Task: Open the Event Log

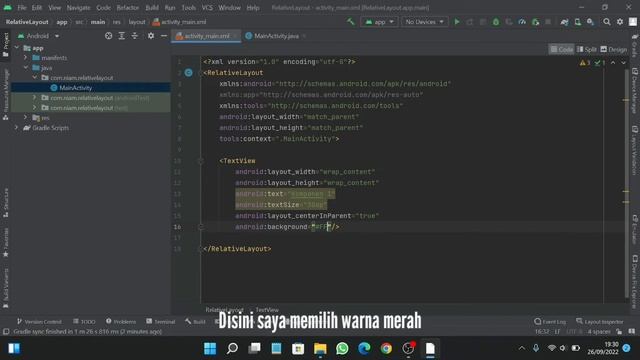Action: pyautogui.click(x=550, y=322)
